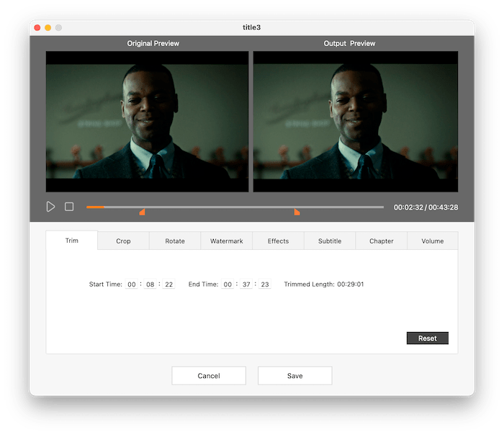Viewport: 504px width, 435px height.
Task: Switch to the Crop tab
Action: tap(123, 241)
